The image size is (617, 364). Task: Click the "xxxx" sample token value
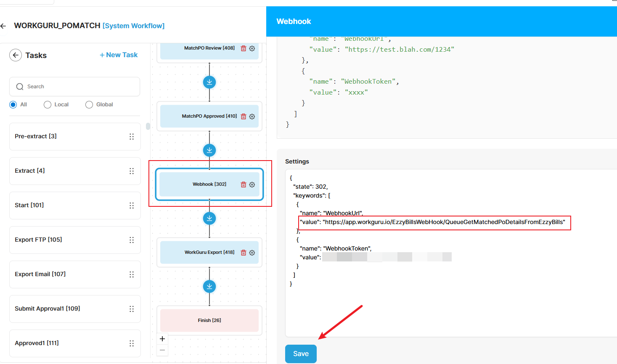(x=356, y=92)
